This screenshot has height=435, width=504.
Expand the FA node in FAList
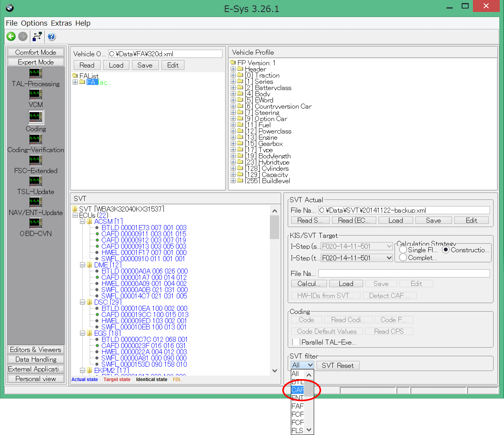[75, 82]
